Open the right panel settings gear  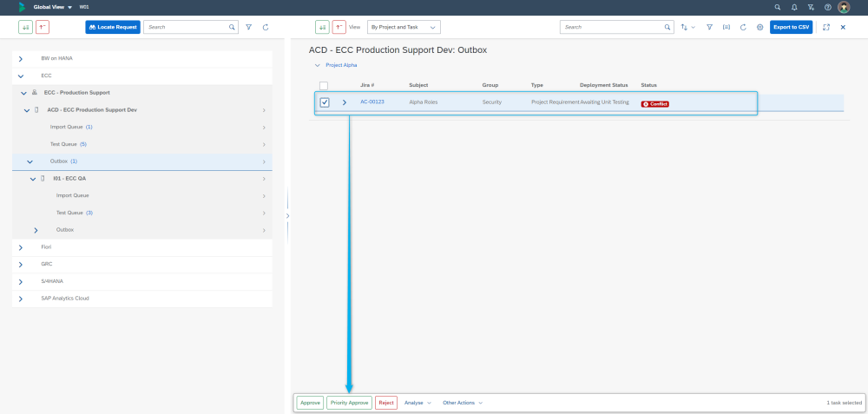[x=759, y=27]
